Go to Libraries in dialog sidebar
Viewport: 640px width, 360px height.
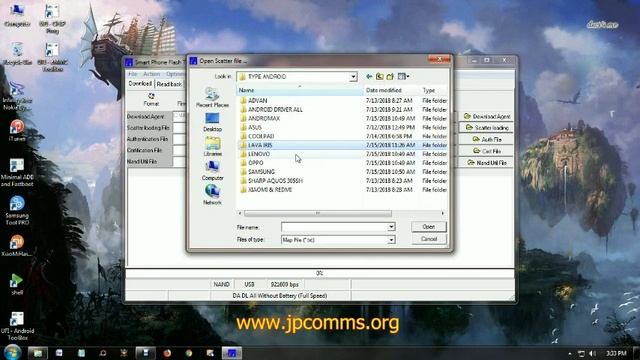pyautogui.click(x=212, y=147)
